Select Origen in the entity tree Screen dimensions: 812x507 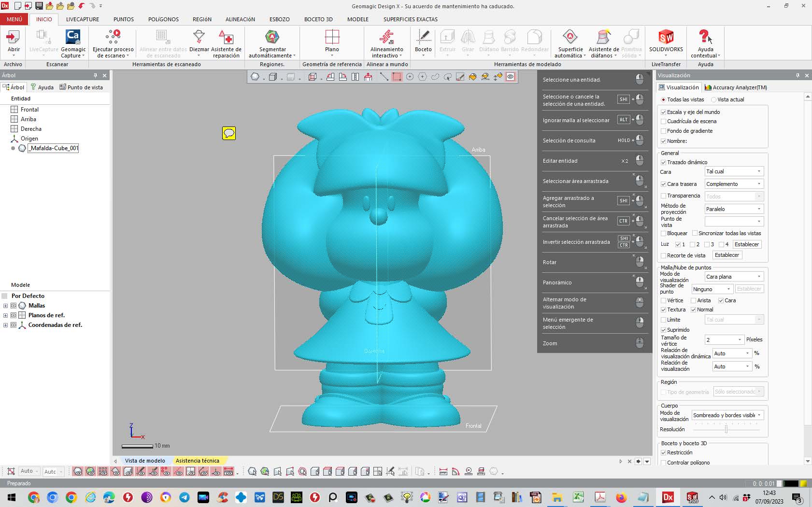pos(29,139)
